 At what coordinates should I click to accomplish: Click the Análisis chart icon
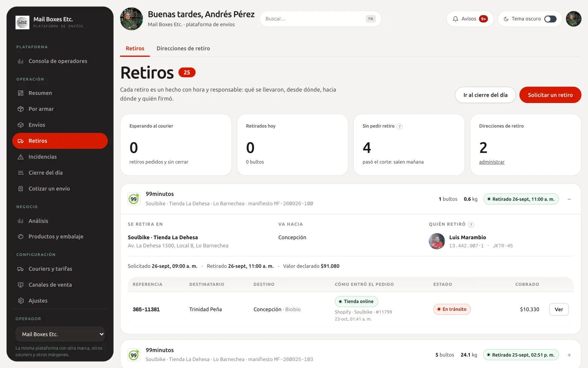pyautogui.click(x=21, y=221)
